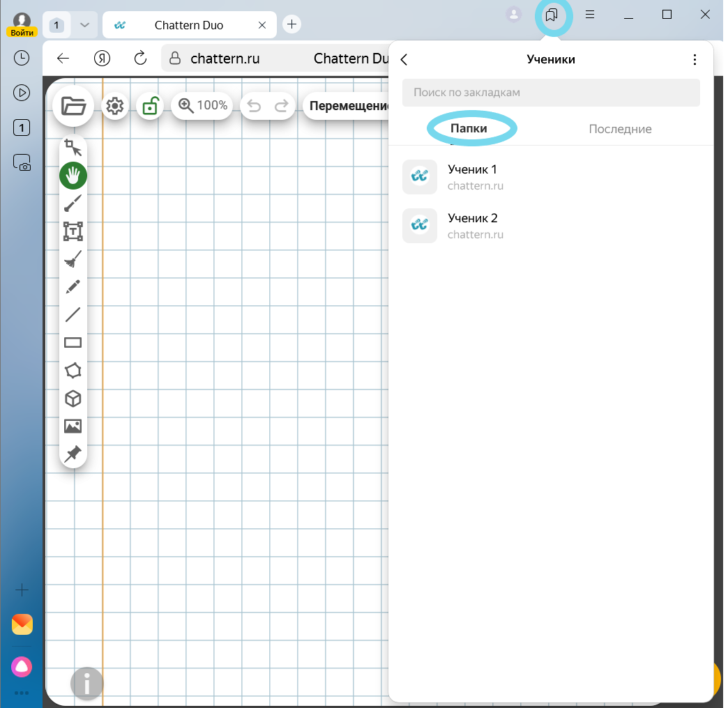Expand the tab group dropdown arrow
The image size is (728, 708).
(x=84, y=25)
